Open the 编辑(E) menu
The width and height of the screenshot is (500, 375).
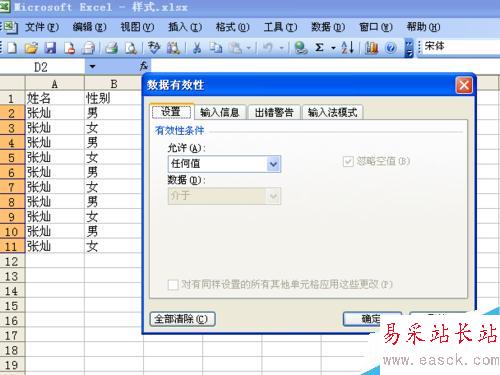pyautogui.click(x=89, y=27)
